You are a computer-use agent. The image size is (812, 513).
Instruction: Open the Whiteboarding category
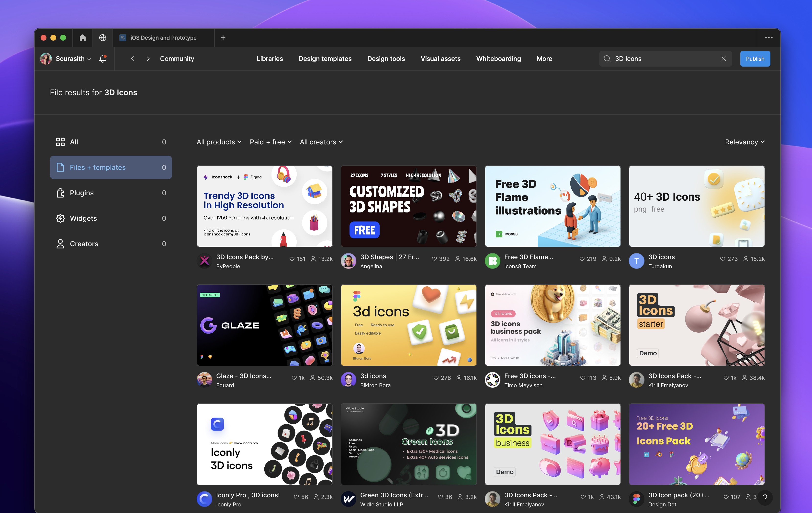coord(498,58)
